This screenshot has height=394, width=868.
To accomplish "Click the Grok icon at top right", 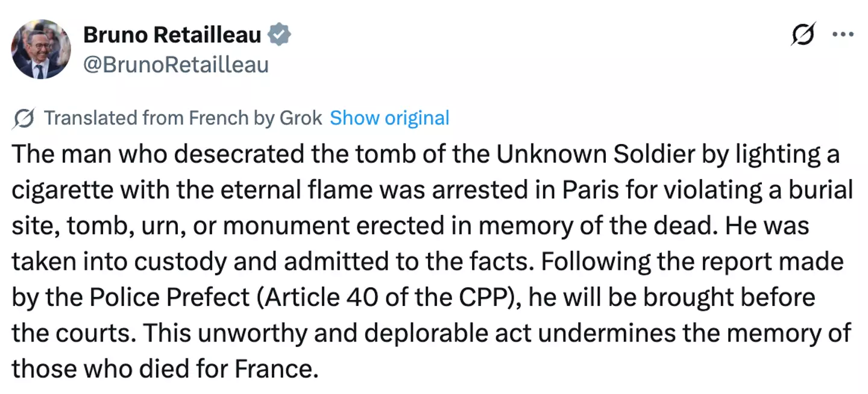I will [803, 34].
